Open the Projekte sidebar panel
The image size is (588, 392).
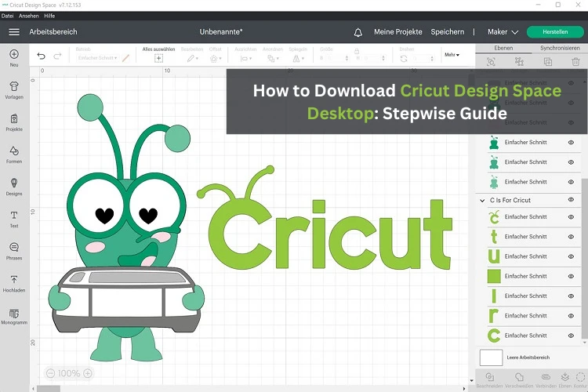point(14,122)
